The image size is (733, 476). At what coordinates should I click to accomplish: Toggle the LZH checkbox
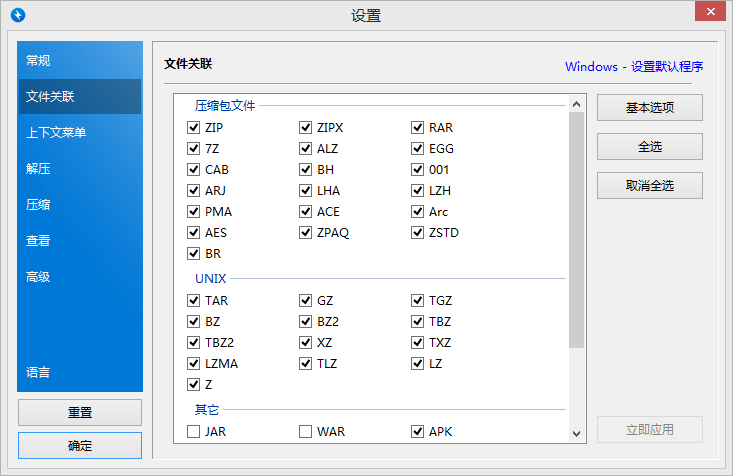tap(417, 190)
